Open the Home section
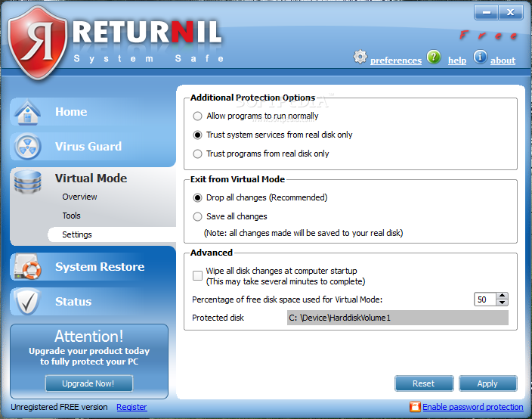532x419 pixels. click(71, 112)
